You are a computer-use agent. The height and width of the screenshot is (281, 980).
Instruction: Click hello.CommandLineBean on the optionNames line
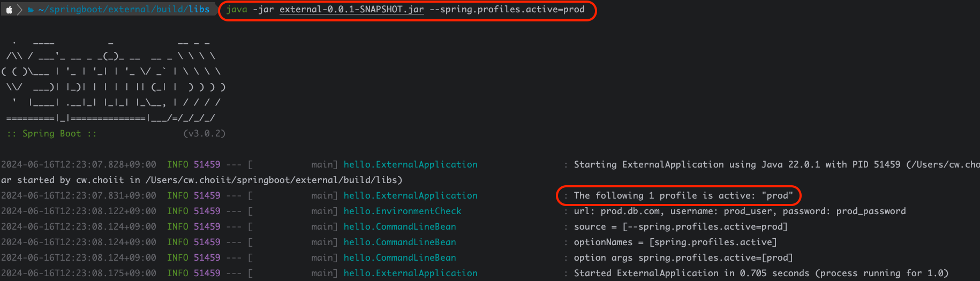tap(400, 242)
